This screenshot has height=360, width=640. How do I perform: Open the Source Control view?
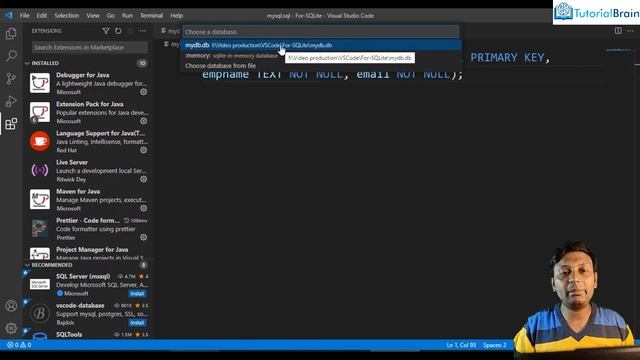(x=11, y=78)
